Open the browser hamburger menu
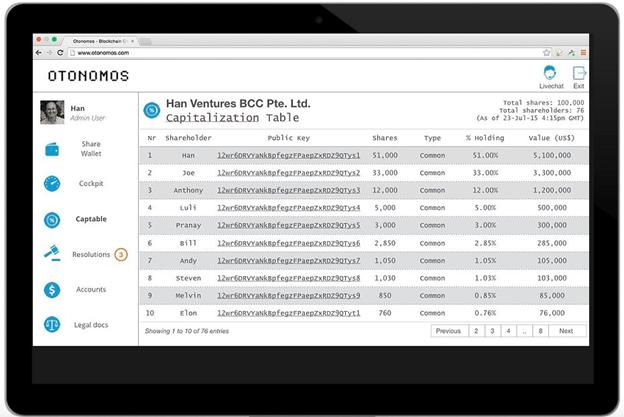Image resolution: width=624 pixels, height=417 pixels. [x=583, y=53]
